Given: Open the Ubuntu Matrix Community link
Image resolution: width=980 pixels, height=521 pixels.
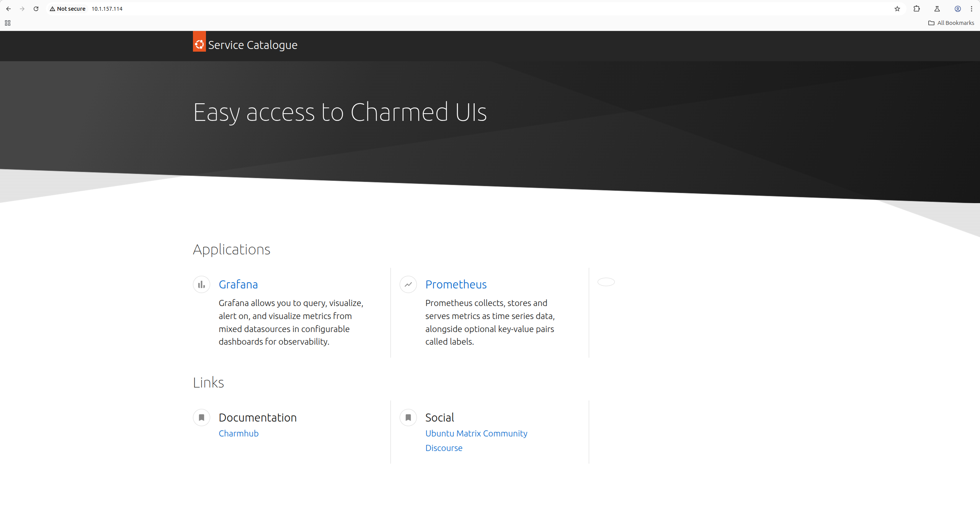Looking at the screenshot, I should click(x=476, y=433).
